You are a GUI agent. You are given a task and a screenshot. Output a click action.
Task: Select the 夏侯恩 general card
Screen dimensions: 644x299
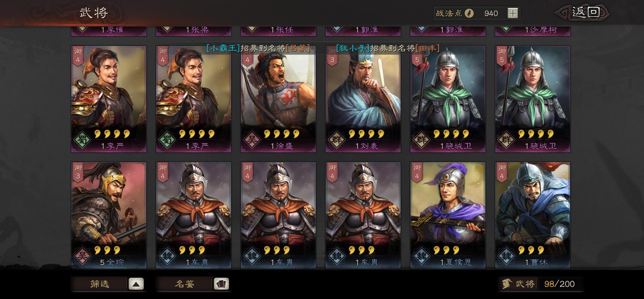pyautogui.click(x=448, y=215)
